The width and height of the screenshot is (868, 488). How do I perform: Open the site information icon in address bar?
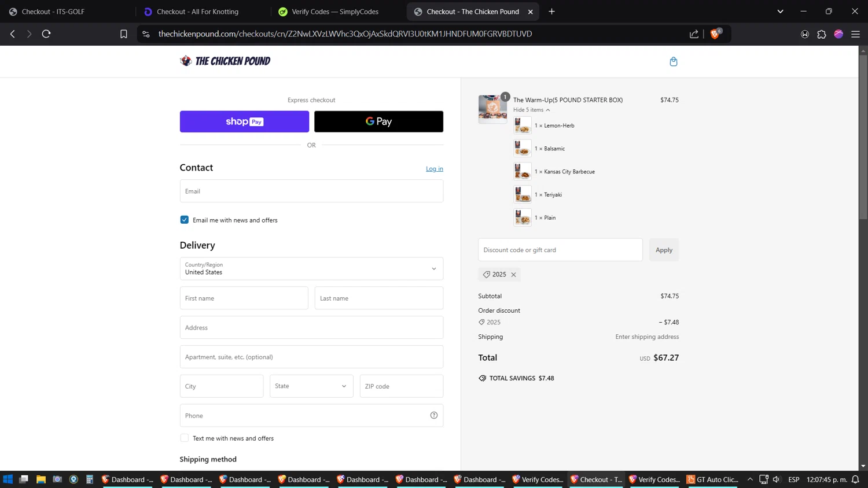tap(146, 34)
